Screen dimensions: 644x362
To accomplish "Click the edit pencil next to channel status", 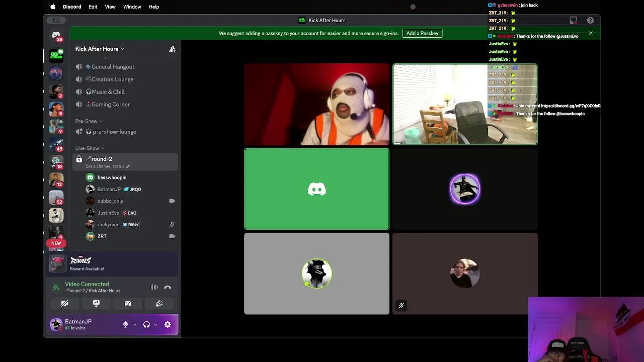I will coord(128,166).
